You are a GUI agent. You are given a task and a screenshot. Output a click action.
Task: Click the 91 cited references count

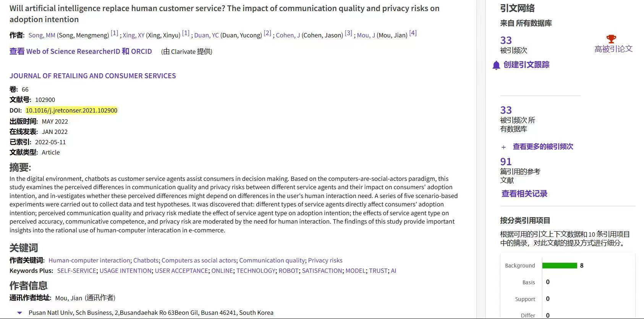[x=506, y=162]
